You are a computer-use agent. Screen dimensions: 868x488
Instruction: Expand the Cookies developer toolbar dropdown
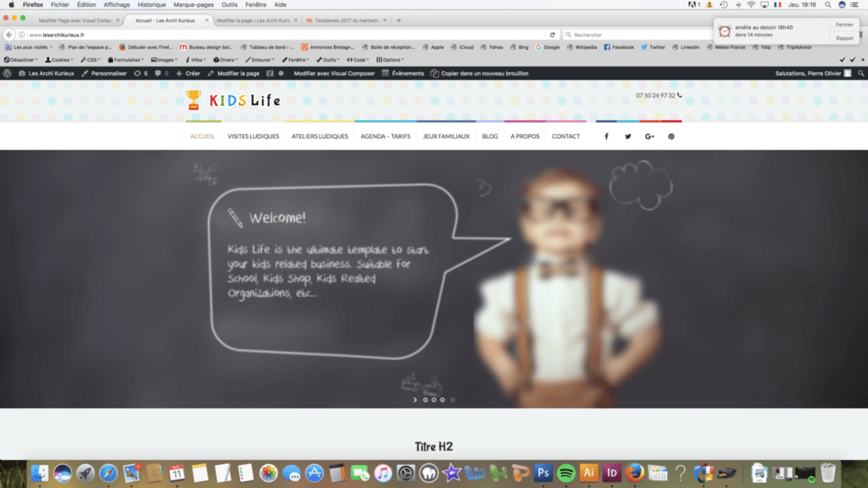tap(59, 60)
